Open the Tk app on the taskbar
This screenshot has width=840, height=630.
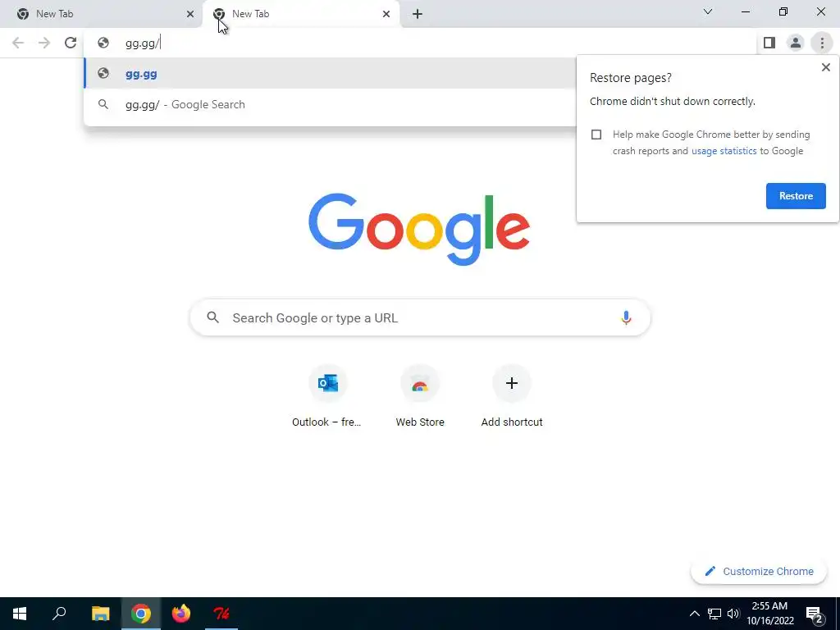(x=221, y=614)
